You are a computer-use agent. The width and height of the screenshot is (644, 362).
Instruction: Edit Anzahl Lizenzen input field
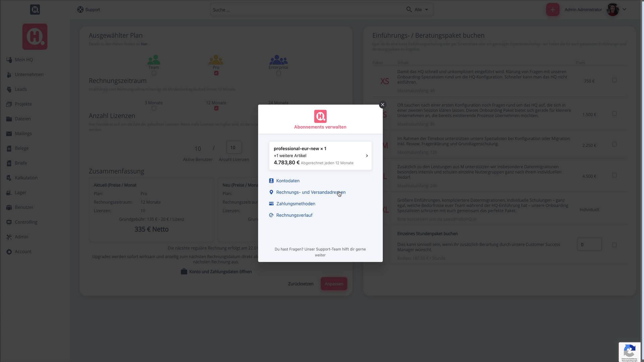pyautogui.click(x=233, y=147)
